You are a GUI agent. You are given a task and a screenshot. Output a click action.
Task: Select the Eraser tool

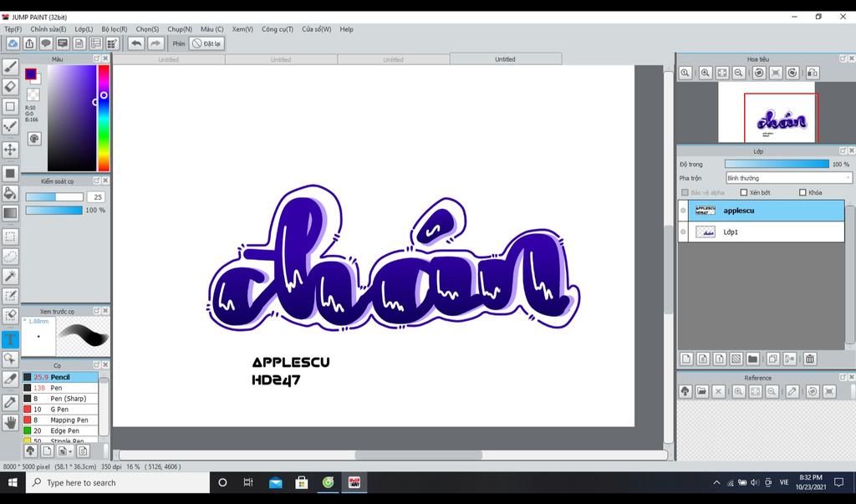[x=10, y=86]
